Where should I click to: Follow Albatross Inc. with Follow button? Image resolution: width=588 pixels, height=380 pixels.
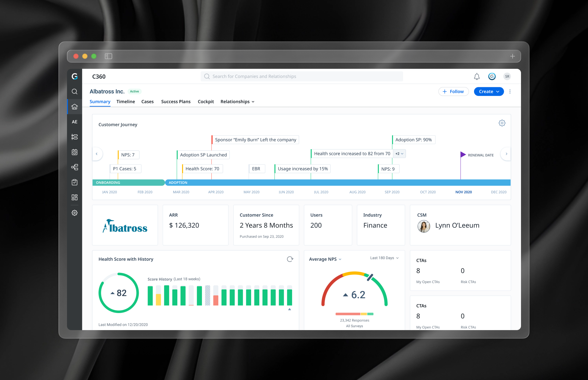pyautogui.click(x=453, y=91)
